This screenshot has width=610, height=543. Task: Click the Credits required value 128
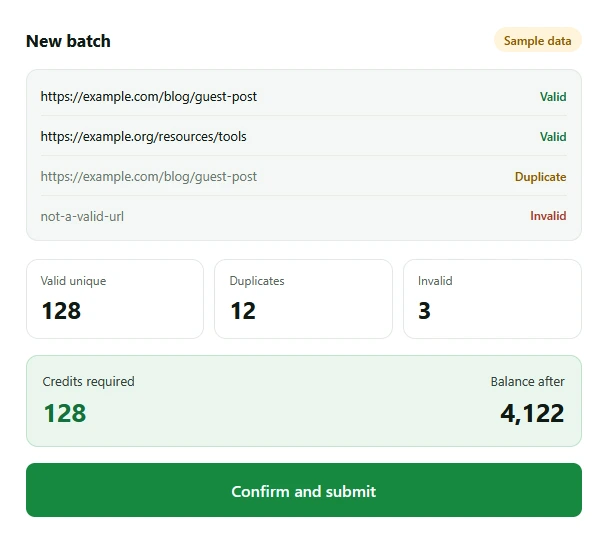coord(65,413)
